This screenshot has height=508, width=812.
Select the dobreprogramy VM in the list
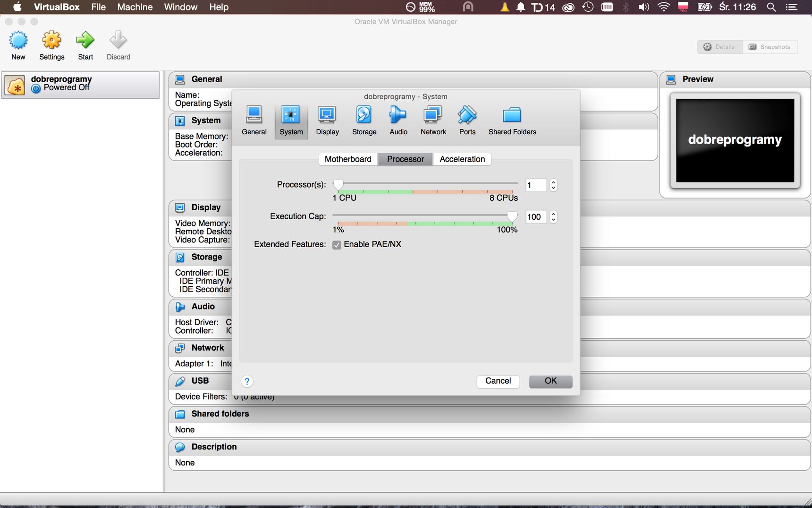pyautogui.click(x=80, y=85)
